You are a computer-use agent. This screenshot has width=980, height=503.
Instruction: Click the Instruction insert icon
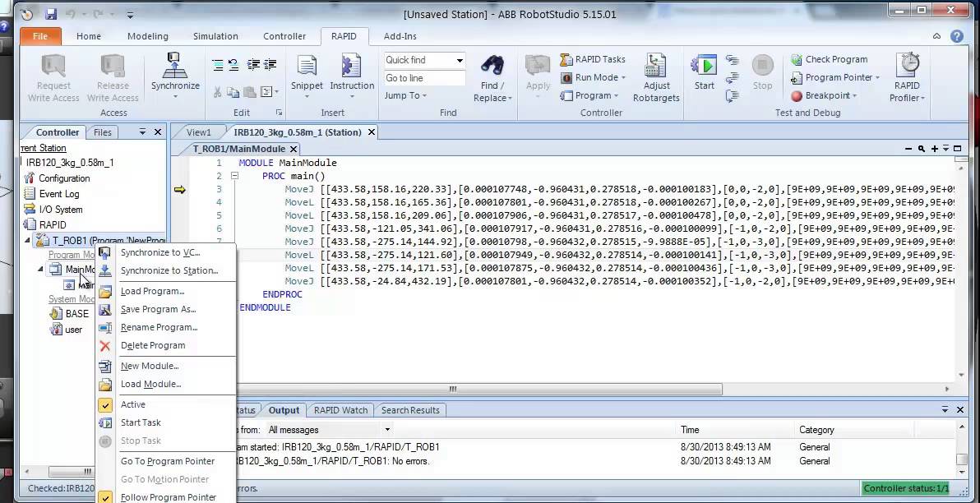click(x=351, y=67)
